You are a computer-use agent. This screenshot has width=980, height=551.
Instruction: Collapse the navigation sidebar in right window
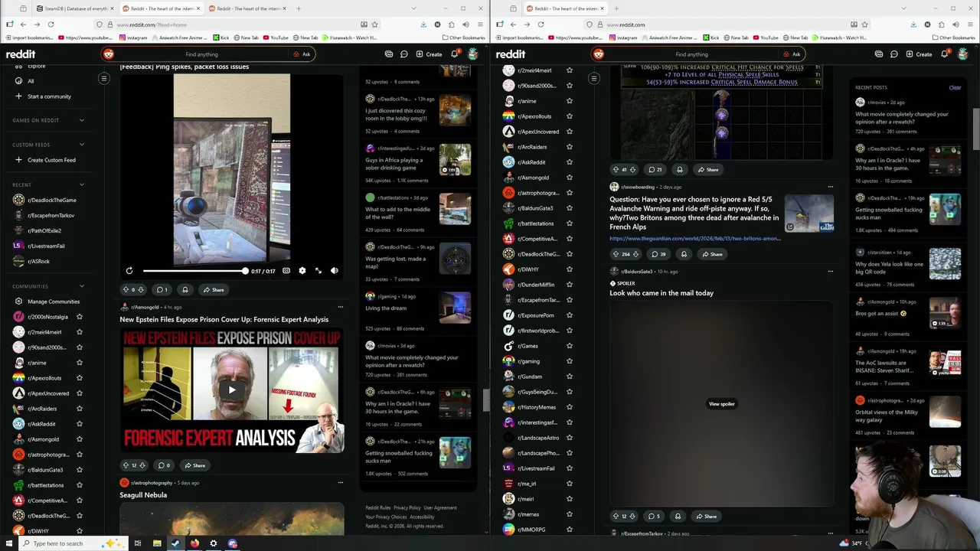click(x=594, y=78)
